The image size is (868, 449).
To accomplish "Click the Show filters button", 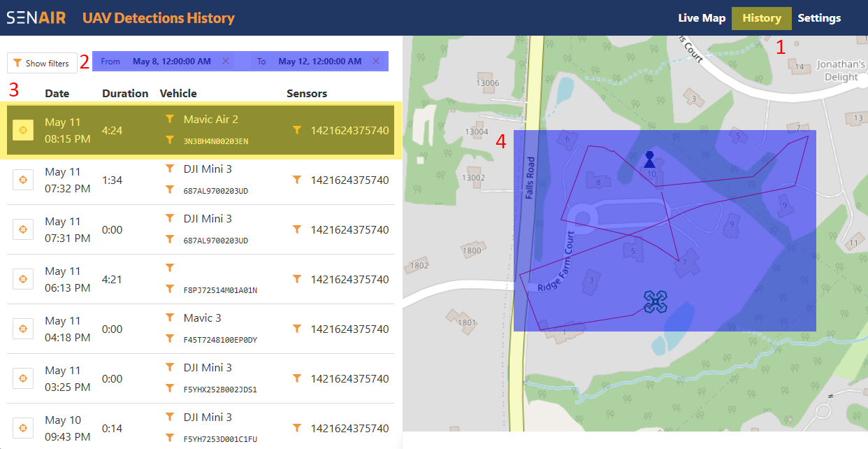I will (42, 63).
